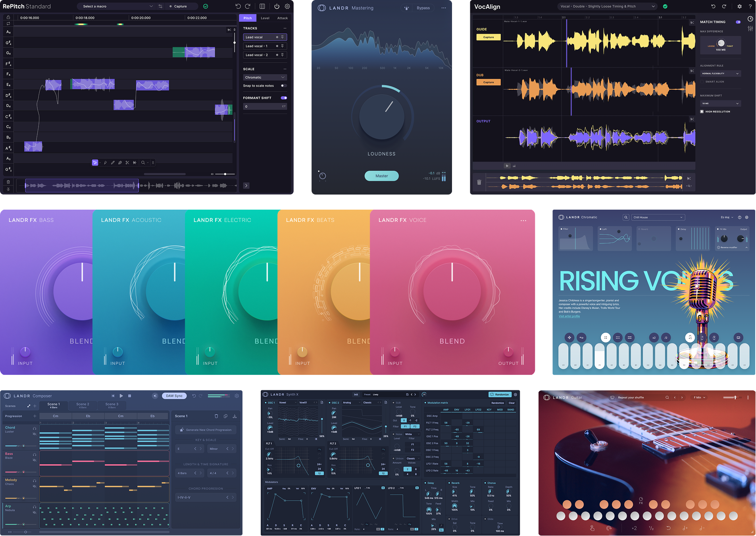This screenshot has height=536, width=756.
Task: Collapse the Scale section in RePitch
Action: (x=285, y=69)
